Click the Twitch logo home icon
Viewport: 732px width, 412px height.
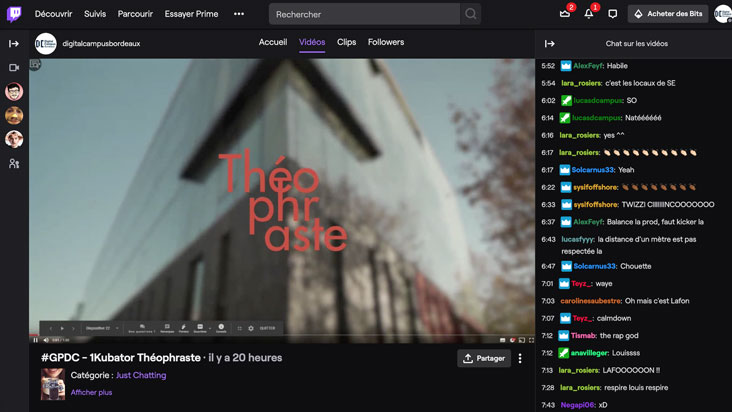click(14, 14)
